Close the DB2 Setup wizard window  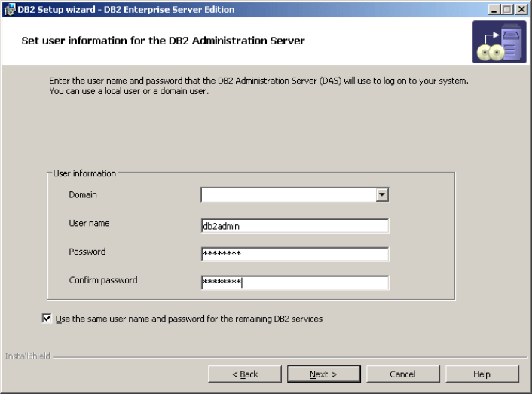tap(521, 9)
